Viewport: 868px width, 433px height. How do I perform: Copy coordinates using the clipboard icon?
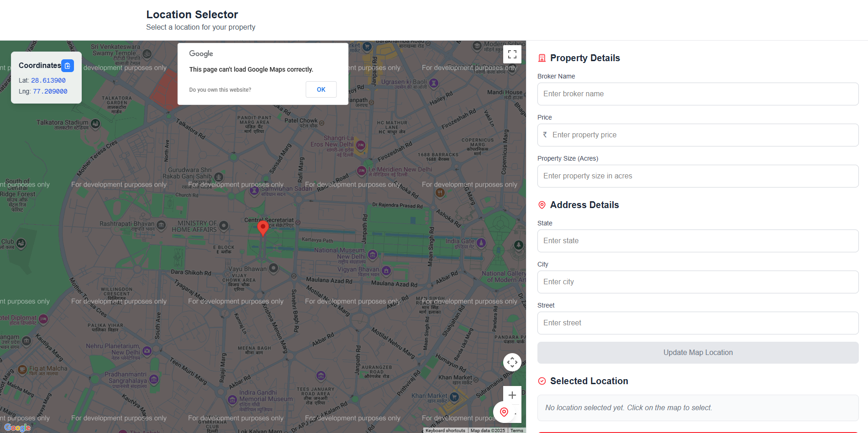68,66
